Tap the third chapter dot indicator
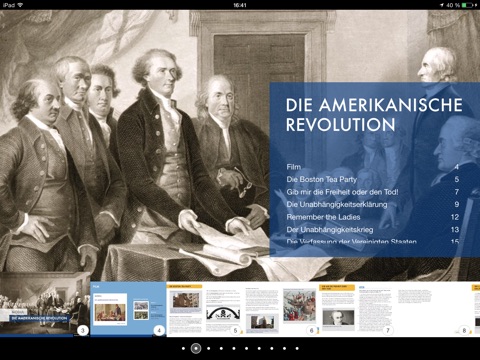Image resolution: width=480 pixels, height=360 pixels. click(209, 348)
